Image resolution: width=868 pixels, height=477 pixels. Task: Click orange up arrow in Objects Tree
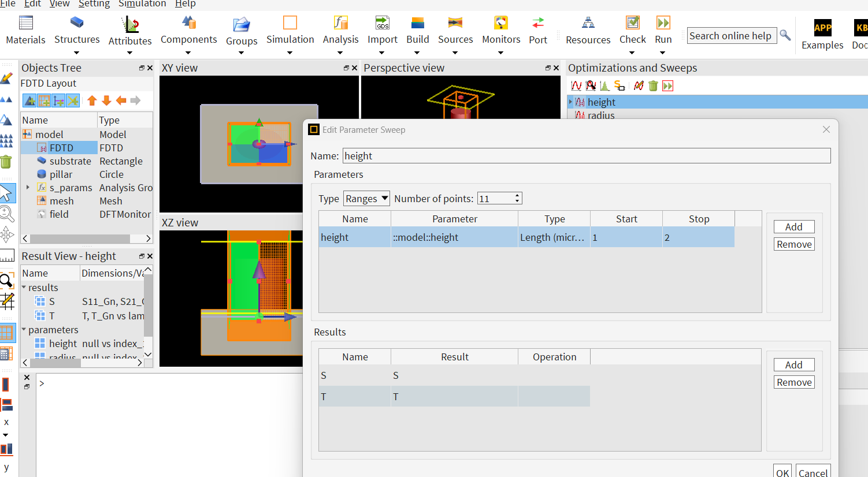coord(92,100)
